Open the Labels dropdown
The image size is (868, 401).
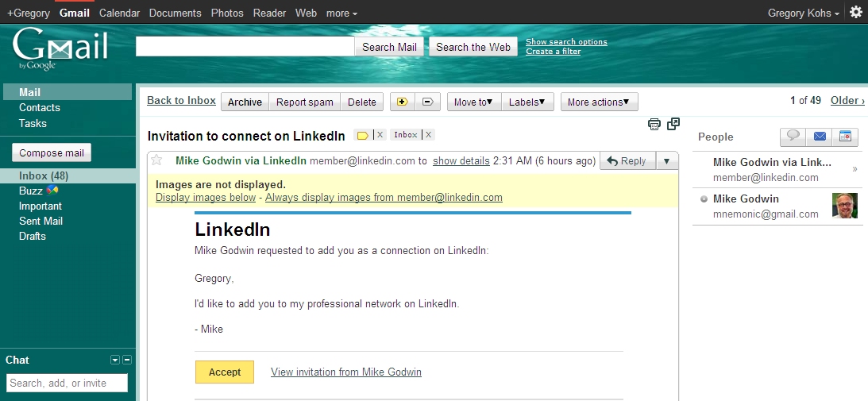point(527,102)
